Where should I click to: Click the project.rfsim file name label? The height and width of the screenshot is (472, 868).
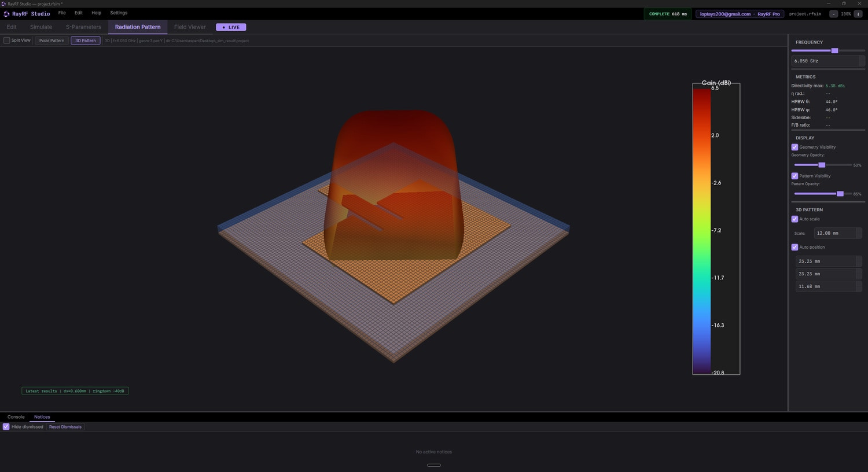coord(805,14)
